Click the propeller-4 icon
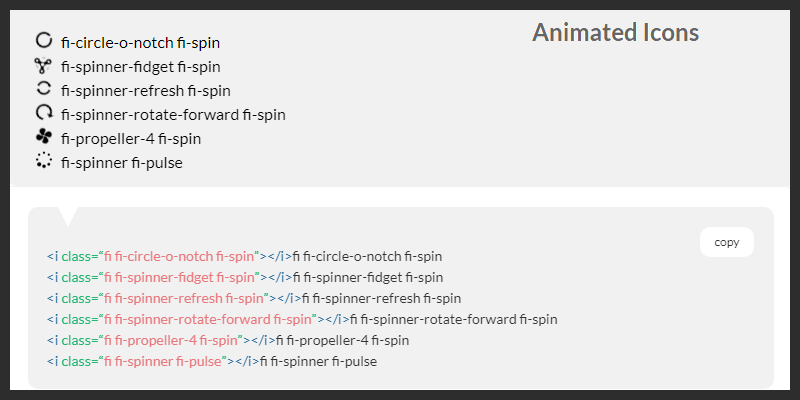The image size is (800, 400). coord(43,137)
